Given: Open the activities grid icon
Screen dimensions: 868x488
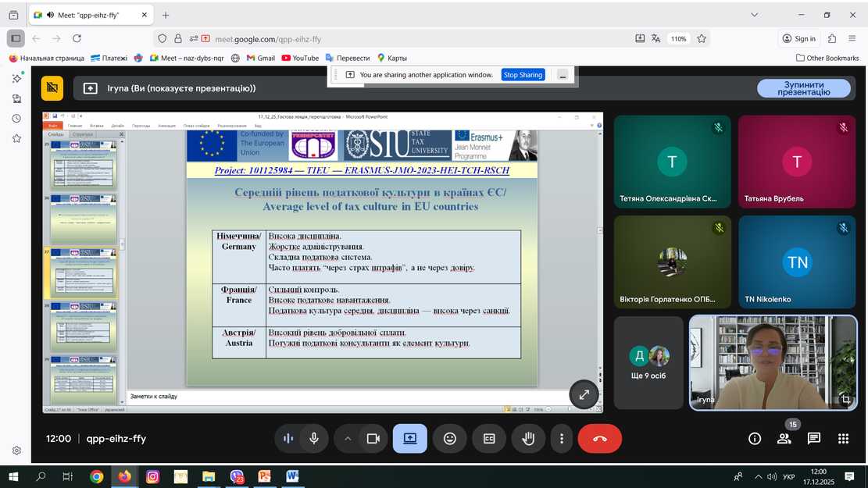Looking at the screenshot, I should point(843,439).
